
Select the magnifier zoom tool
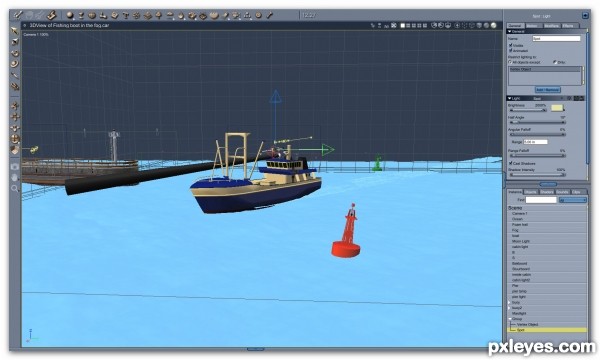15,189
